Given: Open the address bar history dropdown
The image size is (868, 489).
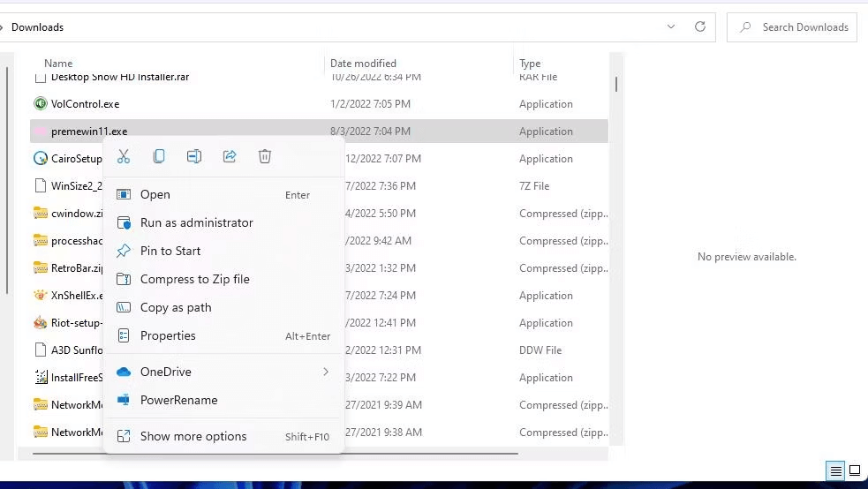Looking at the screenshot, I should tap(671, 26).
